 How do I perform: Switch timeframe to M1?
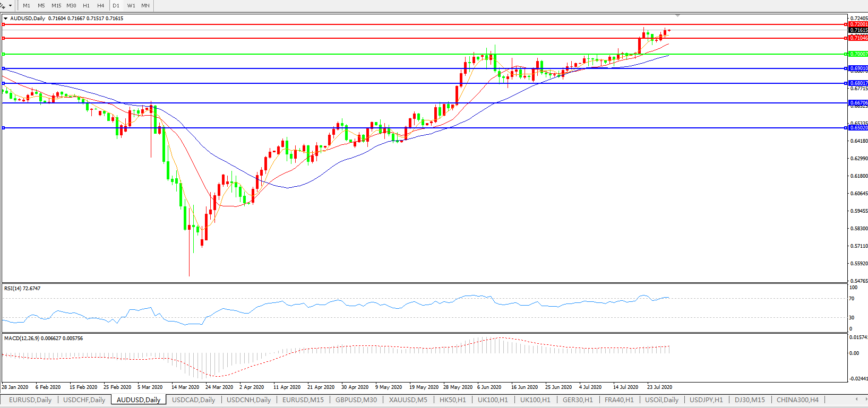27,6
